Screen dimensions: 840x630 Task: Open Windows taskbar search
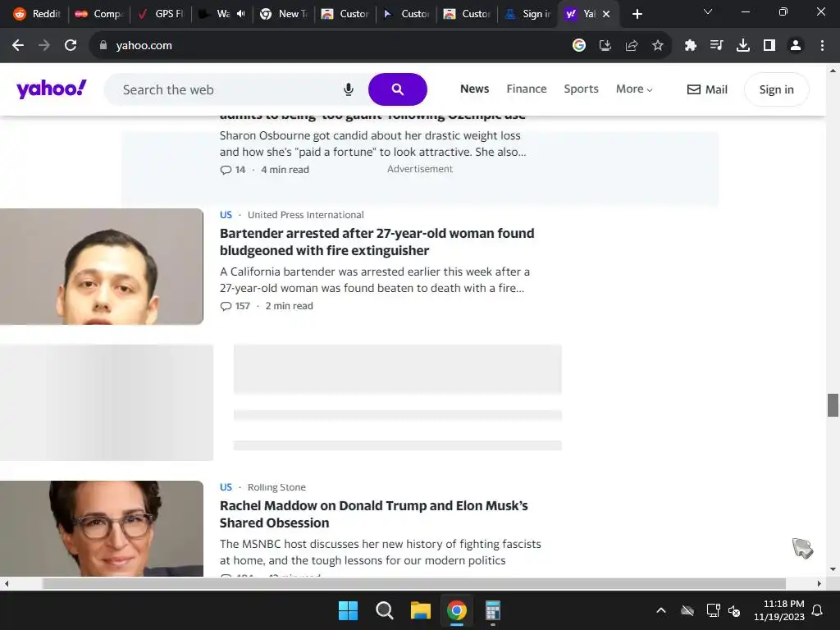(x=384, y=610)
